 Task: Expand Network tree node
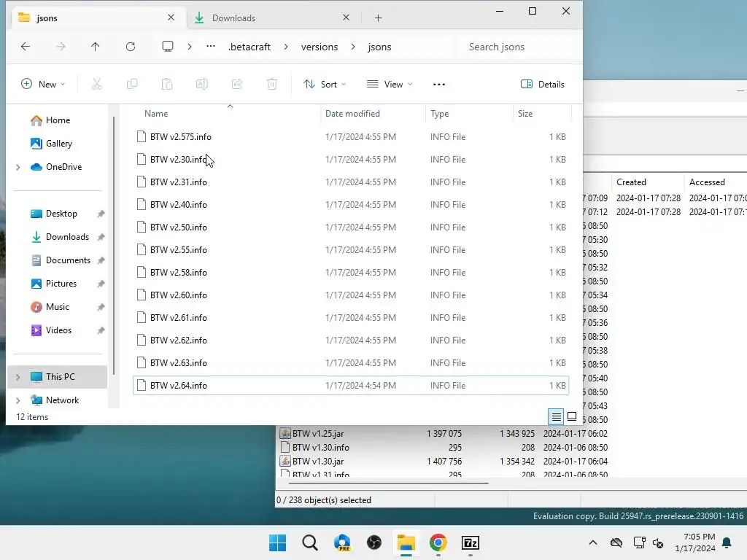click(x=18, y=400)
